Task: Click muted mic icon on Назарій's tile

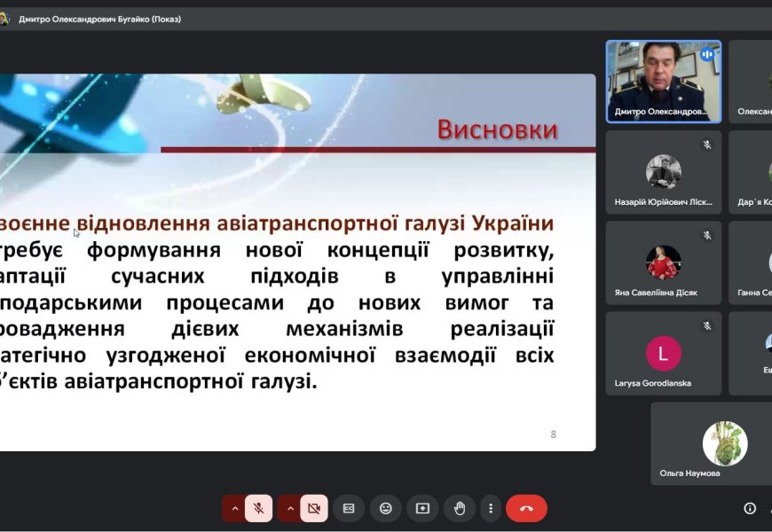Action: tap(707, 145)
